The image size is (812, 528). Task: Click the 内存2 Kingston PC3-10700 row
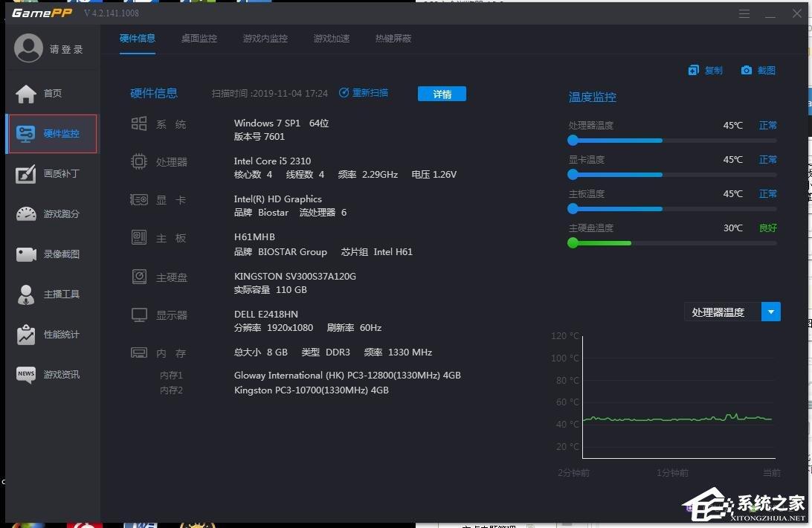pyautogui.click(x=274, y=390)
